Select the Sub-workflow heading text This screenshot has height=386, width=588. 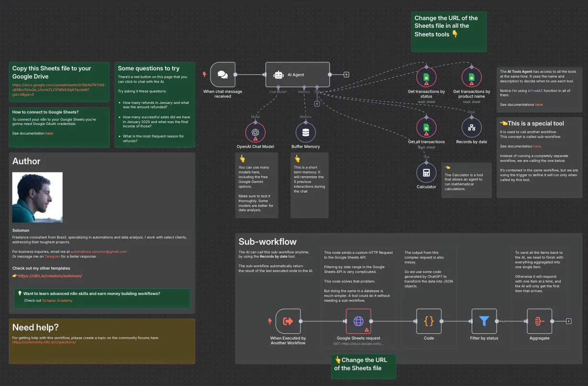pos(267,241)
